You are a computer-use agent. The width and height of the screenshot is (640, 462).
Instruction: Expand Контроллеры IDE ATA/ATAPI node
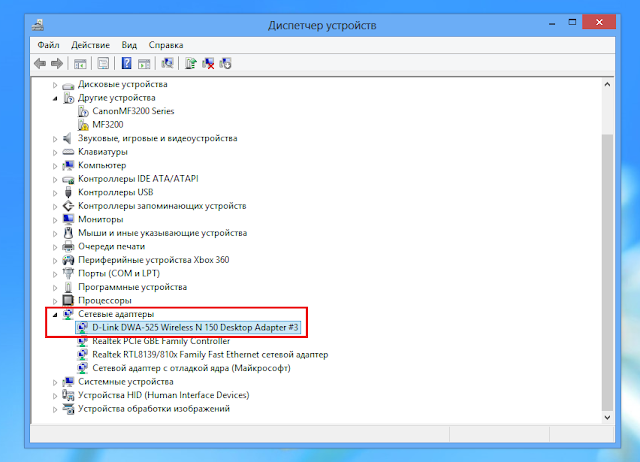pos(55,180)
